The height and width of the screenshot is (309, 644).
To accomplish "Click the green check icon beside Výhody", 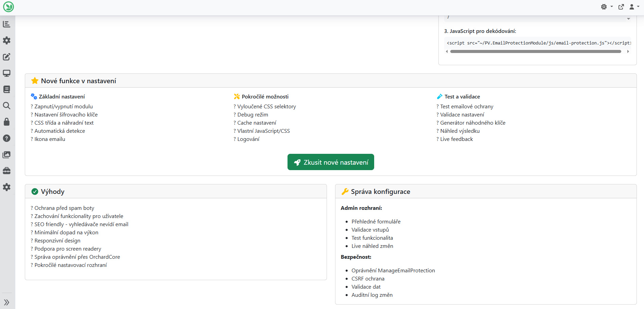I will [35, 192].
